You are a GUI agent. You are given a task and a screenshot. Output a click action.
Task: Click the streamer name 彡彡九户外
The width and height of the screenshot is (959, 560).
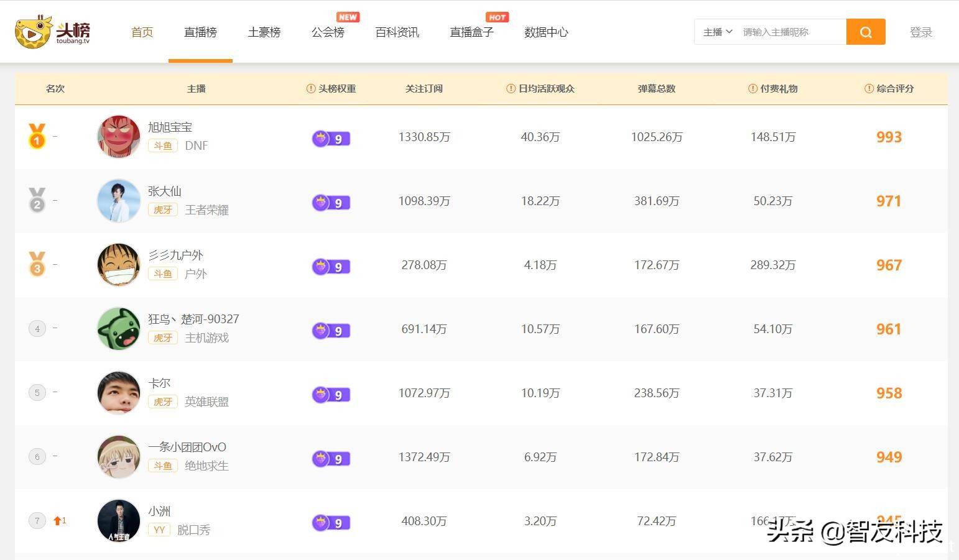(x=175, y=255)
